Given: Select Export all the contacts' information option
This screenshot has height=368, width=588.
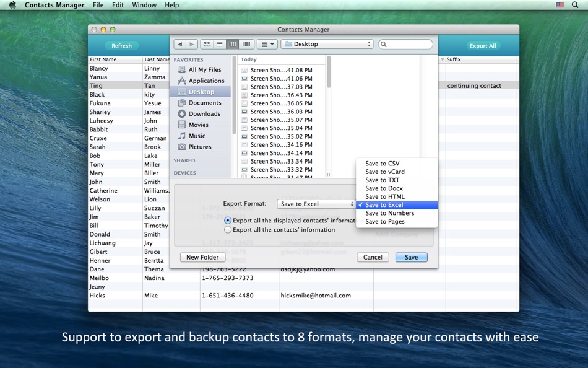Looking at the screenshot, I should pos(228,229).
